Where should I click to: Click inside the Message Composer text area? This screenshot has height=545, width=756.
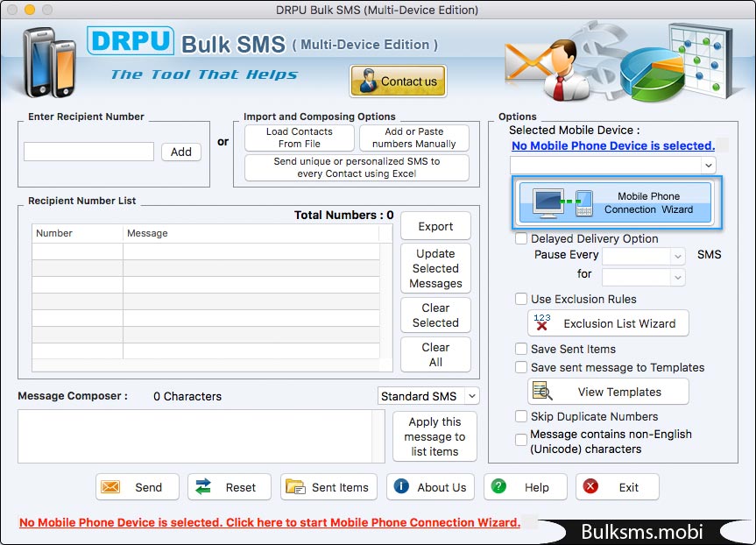(194, 436)
